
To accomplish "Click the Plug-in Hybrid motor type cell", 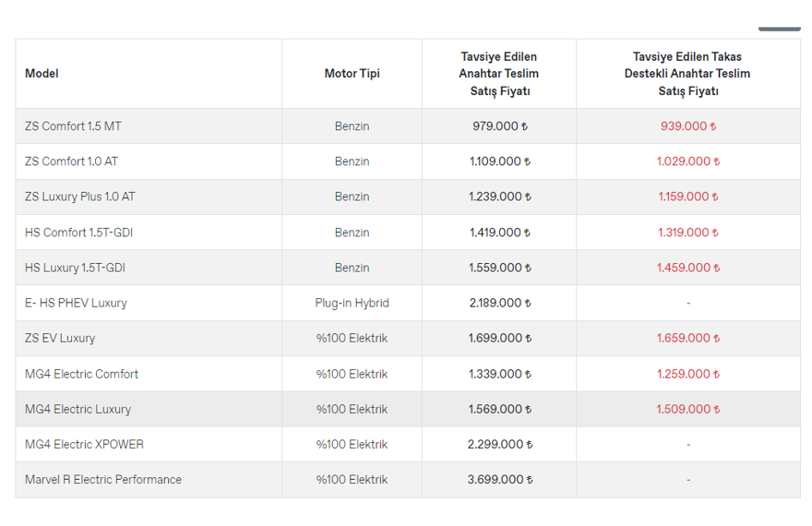I will [352, 303].
